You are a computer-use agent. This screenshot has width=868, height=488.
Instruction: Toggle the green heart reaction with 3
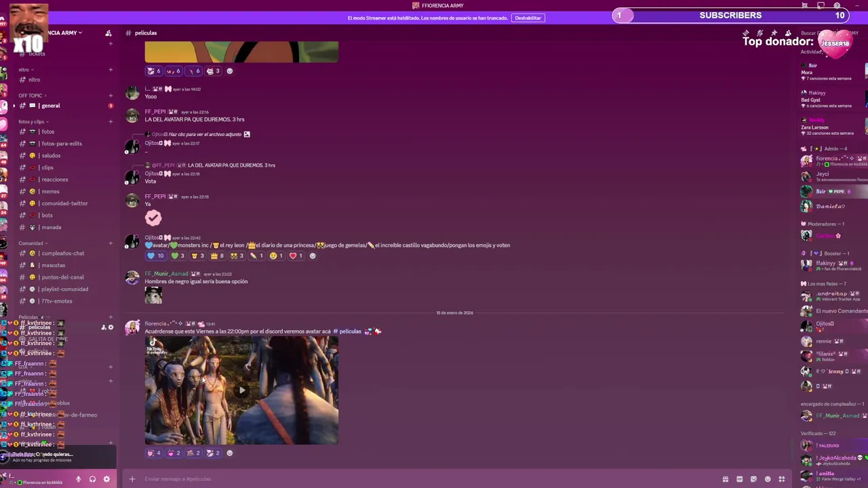coord(178,256)
